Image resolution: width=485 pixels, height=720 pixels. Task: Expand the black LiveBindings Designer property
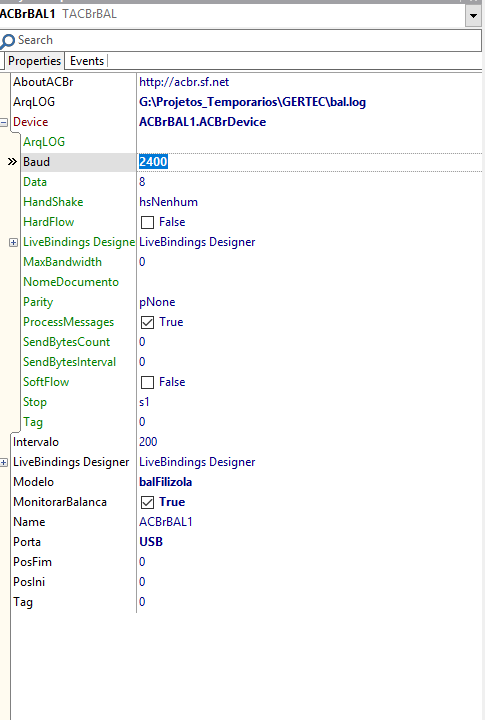pos(4,462)
